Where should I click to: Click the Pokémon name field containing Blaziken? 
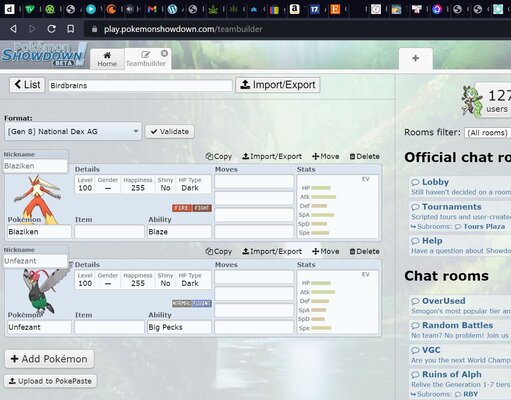click(x=39, y=232)
